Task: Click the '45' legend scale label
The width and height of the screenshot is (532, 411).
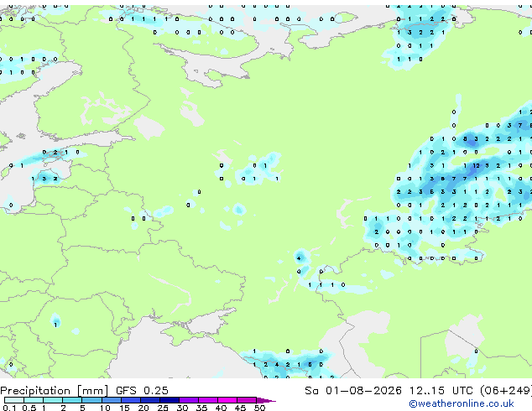Action: tap(240, 408)
